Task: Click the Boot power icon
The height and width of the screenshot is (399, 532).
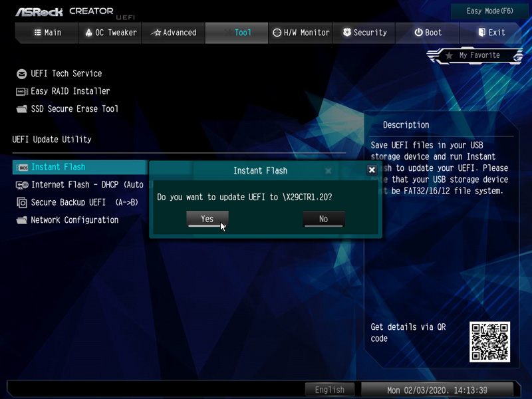Action: 419,32
